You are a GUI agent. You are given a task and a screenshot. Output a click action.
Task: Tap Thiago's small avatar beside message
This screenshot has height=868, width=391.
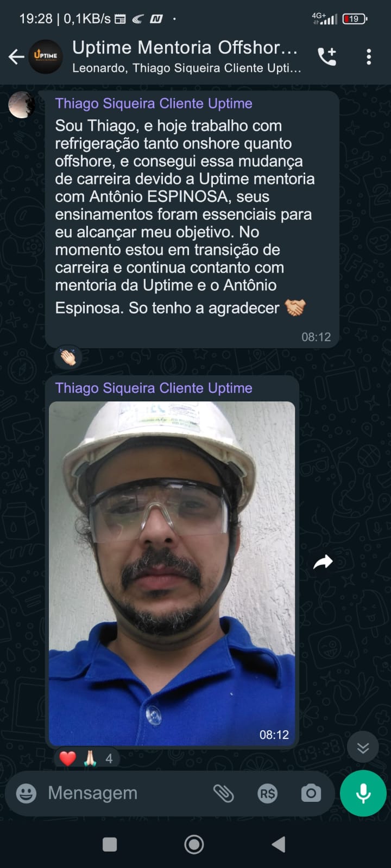[x=22, y=105]
